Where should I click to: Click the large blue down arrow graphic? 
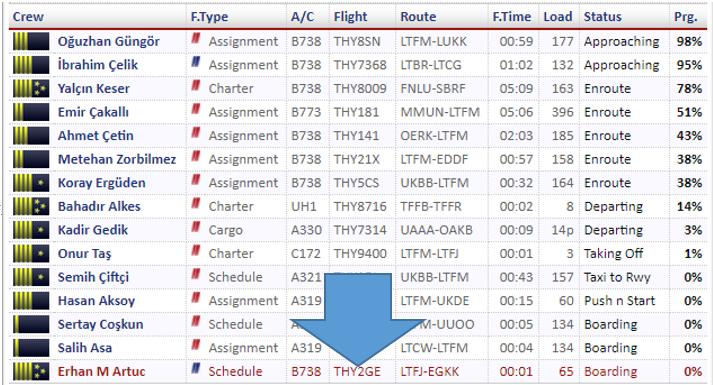[x=357, y=320]
